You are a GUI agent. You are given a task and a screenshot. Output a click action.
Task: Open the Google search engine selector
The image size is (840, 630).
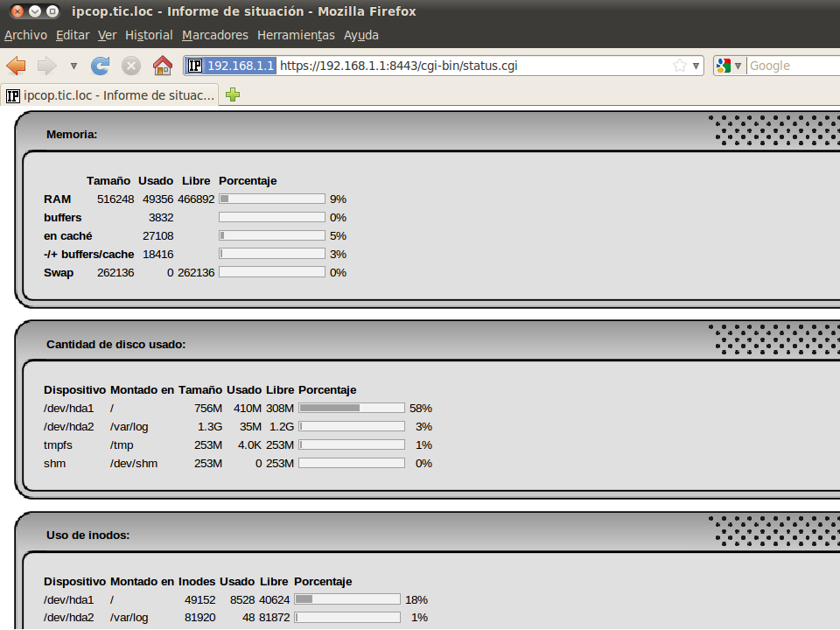[729, 66]
